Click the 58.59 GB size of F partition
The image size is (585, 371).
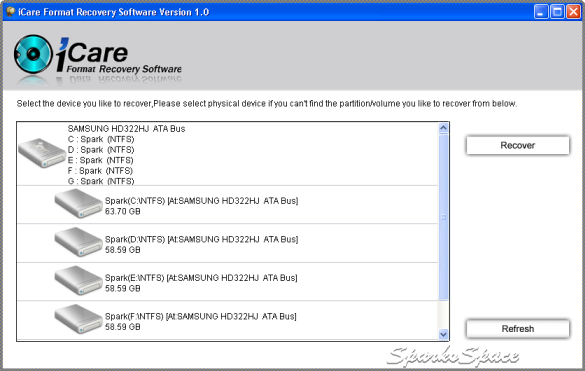(x=123, y=327)
